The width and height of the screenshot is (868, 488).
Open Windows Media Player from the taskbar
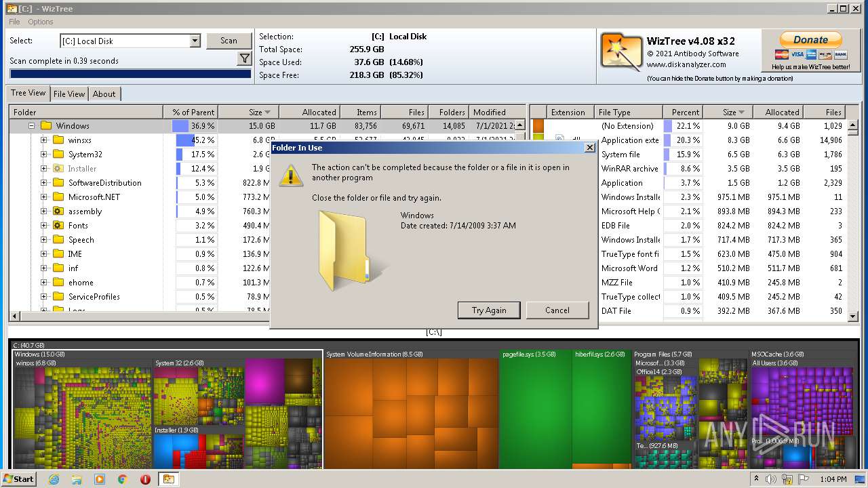[100, 479]
